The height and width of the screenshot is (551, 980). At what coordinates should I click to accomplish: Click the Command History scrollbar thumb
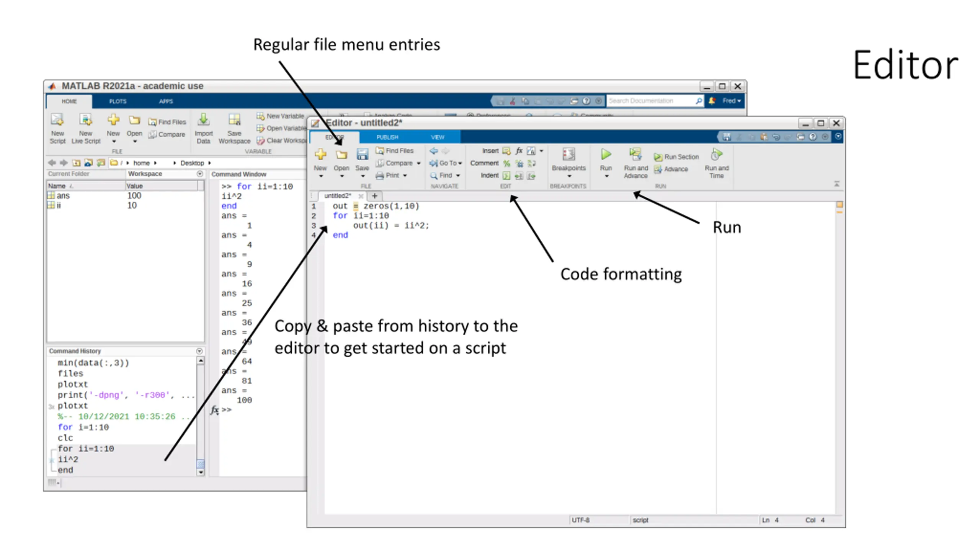click(200, 464)
